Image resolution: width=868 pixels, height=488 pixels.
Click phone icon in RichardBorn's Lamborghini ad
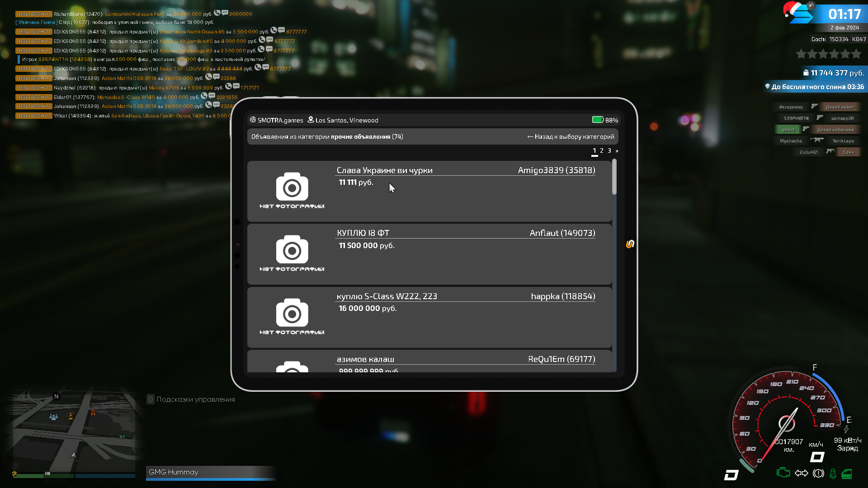[x=217, y=13]
